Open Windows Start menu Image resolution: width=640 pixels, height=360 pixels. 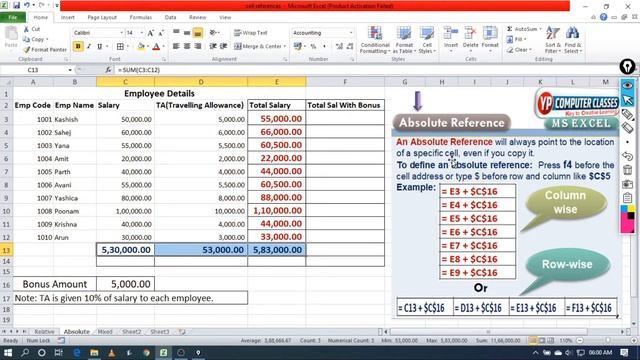click(x=7, y=353)
